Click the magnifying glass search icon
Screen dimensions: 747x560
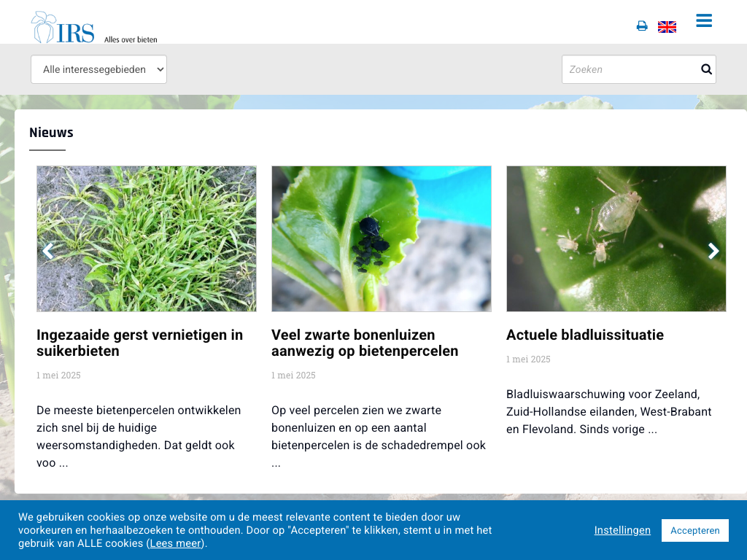click(706, 69)
